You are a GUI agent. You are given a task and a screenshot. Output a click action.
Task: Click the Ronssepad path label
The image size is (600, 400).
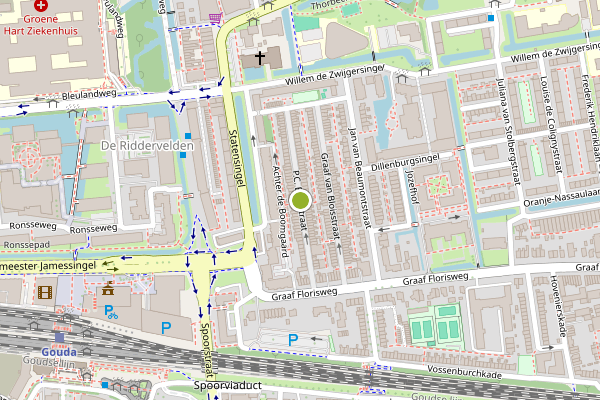coord(27,245)
